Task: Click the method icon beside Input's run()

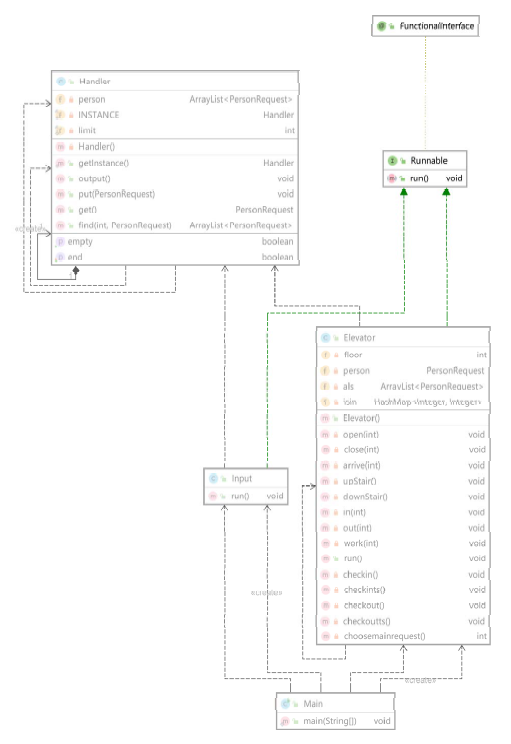Action: 213,496
